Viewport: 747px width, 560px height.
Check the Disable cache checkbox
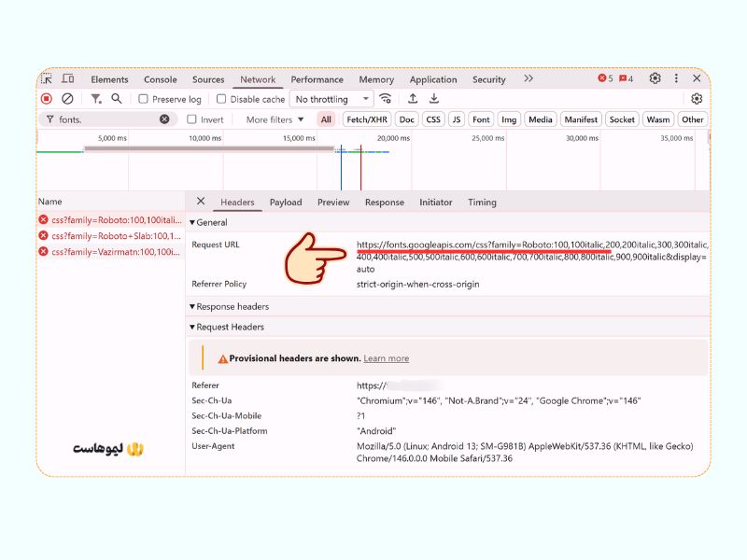click(221, 99)
